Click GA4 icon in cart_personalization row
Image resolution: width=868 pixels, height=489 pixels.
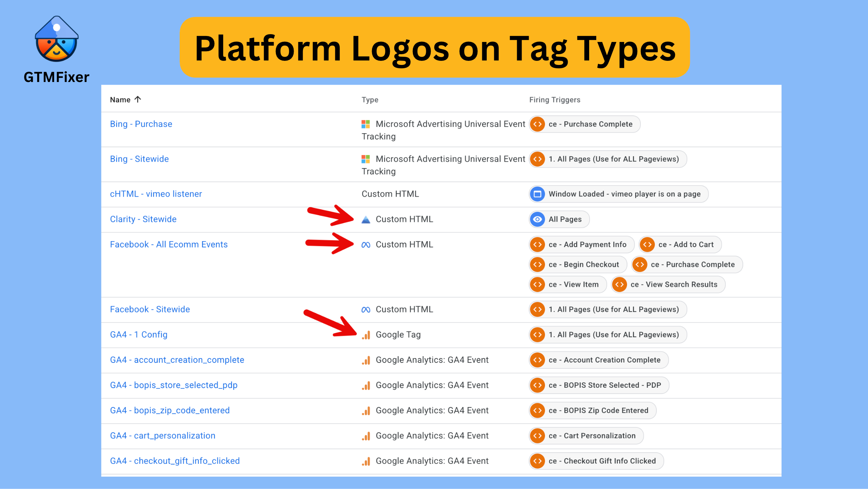tap(366, 436)
